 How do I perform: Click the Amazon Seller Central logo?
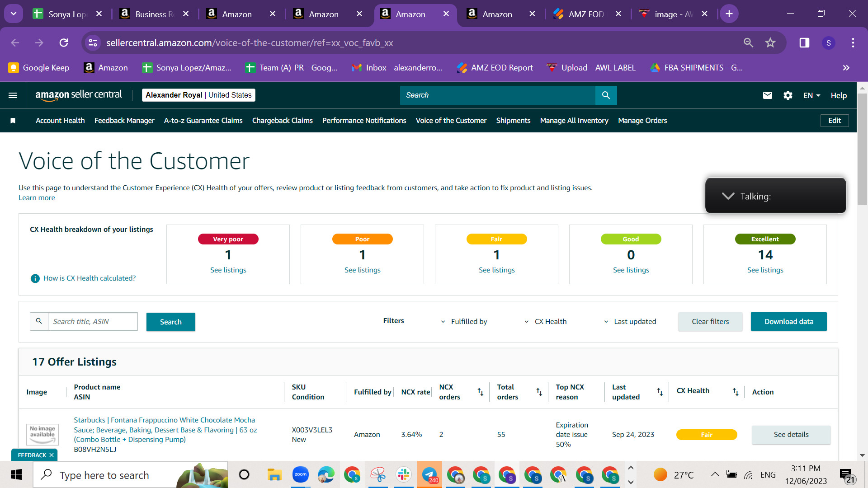click(x=79, y=95)
